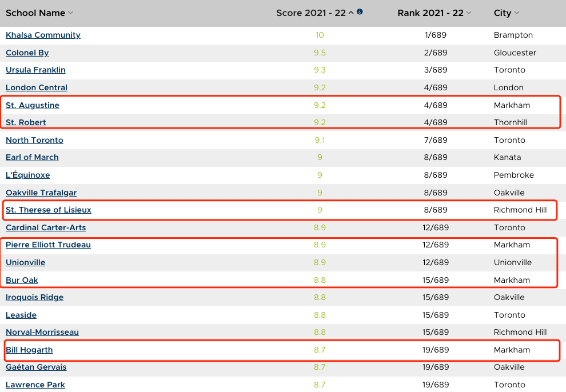Open the Unionville school link
The width and height of the screenshot is (566, 392).
[x=25, y=262]
